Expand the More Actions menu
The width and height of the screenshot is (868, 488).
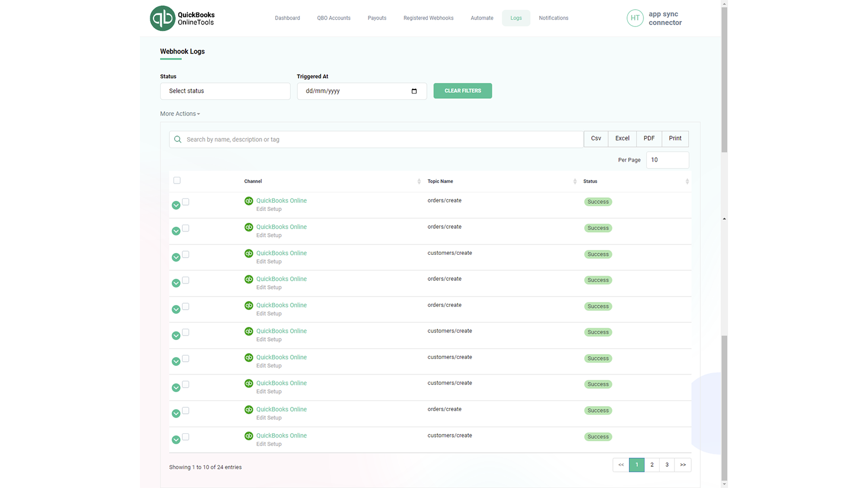(x=180, y=114)
